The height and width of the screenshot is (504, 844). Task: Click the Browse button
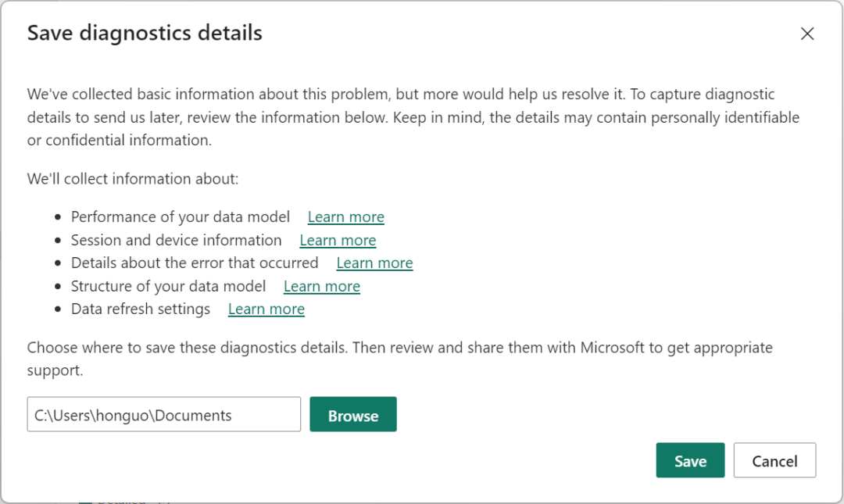[x=353, y=414]
